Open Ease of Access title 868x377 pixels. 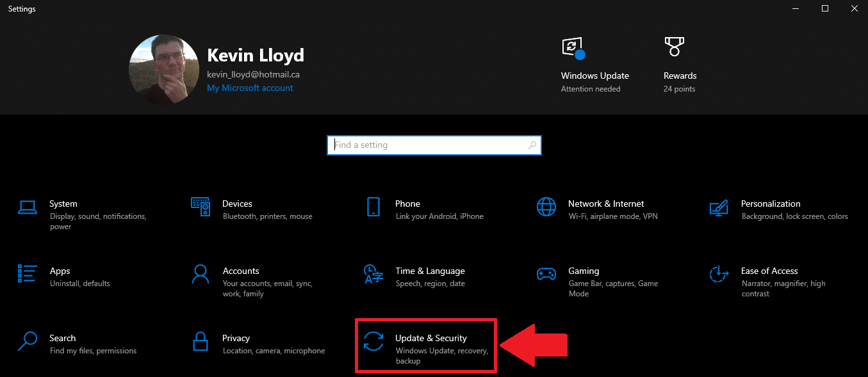click(769, 271)
